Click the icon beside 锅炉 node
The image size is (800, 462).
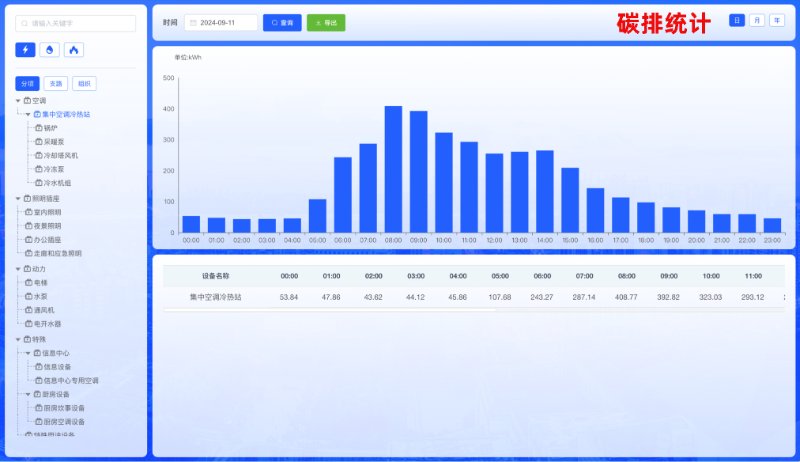pyautogui.click(x=39, y=128)
